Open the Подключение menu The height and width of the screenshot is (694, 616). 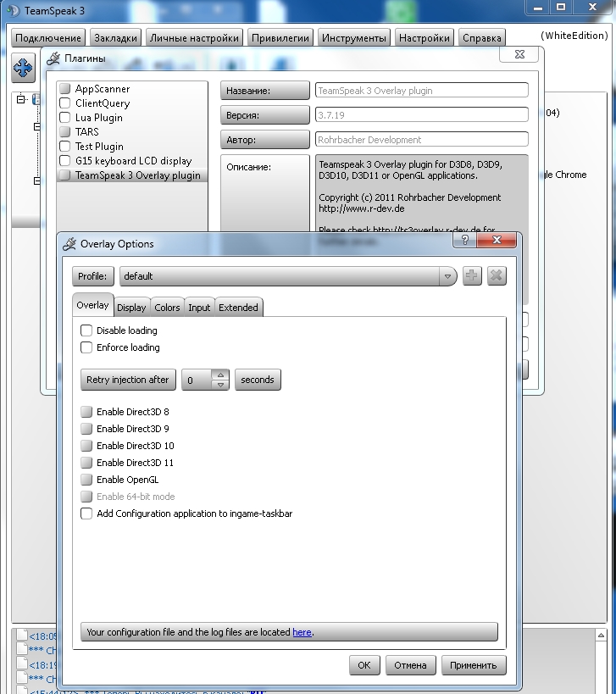(x=48, y=38)
